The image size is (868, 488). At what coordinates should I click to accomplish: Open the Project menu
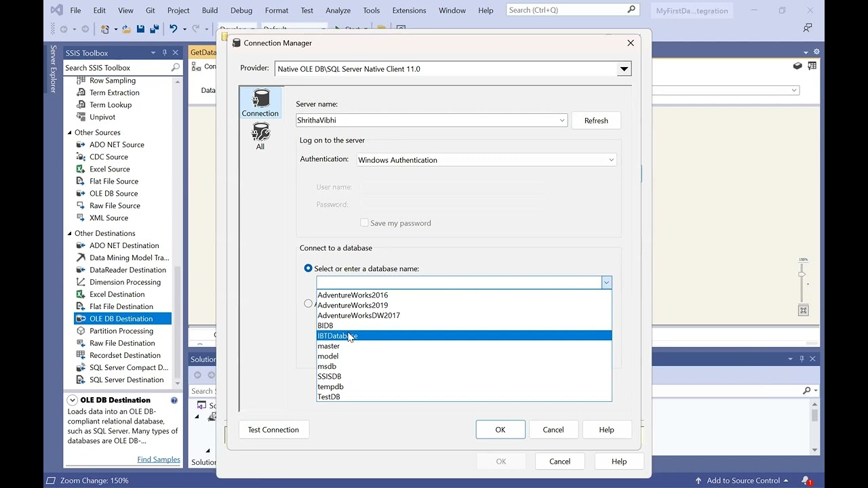178,11
